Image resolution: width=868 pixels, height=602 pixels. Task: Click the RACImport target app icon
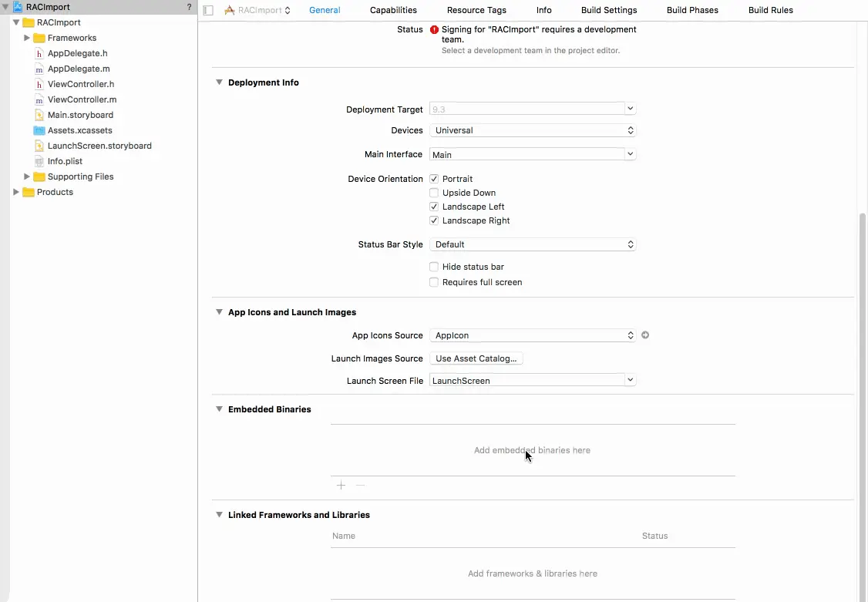pos(229,11)
